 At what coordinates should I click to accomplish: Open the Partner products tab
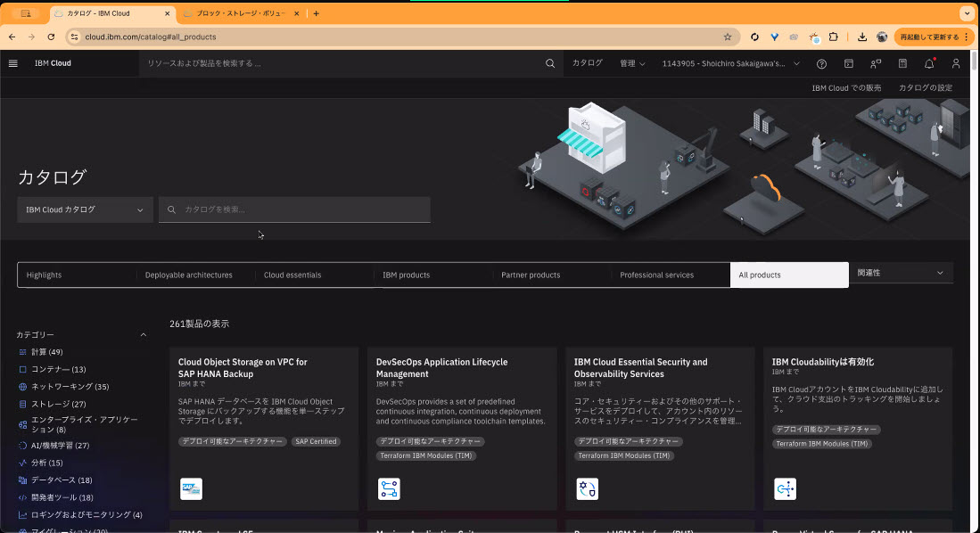(552, 275)
